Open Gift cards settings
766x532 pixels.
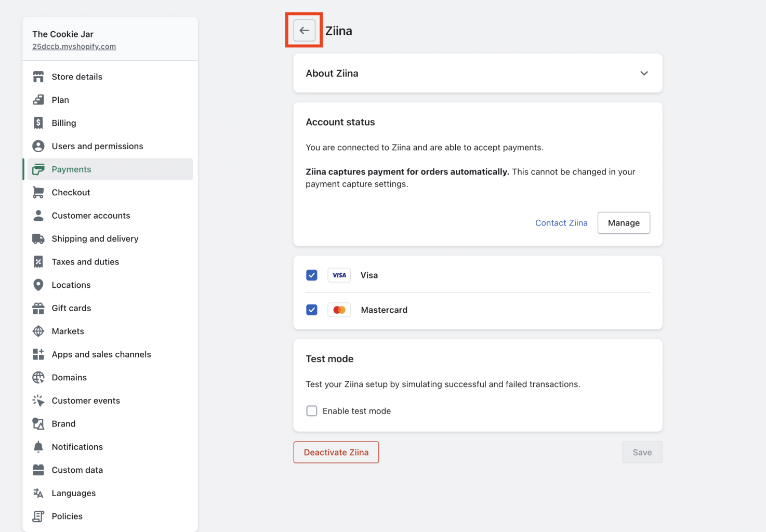coord(110,308)
